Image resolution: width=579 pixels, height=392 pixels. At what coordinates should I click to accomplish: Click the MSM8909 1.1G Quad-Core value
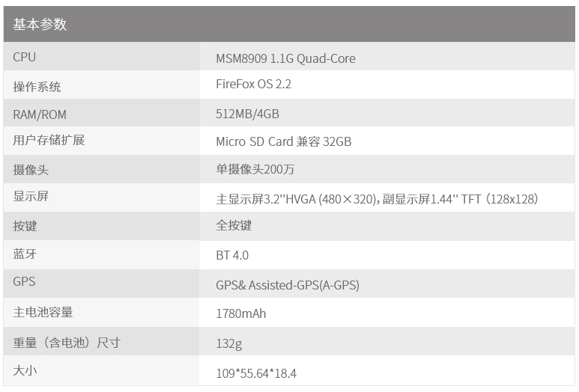pyautogui.click(x=285, y=58)
